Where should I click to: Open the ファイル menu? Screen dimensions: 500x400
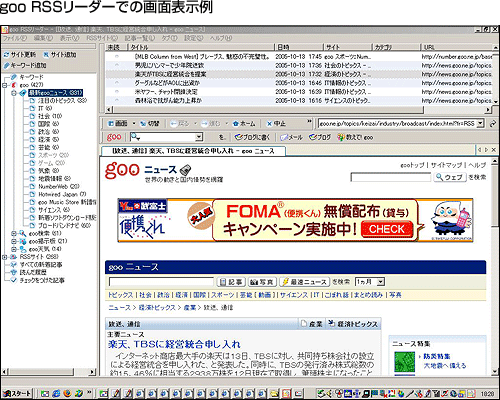[x=15, y=38]
